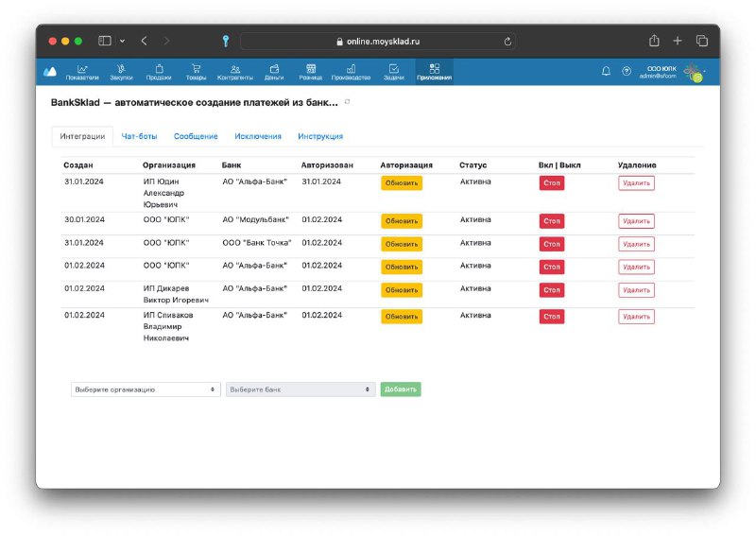Switch to the Чат-боты tab
This screenshot has height=536, width=756.
(x=139, y=136)
